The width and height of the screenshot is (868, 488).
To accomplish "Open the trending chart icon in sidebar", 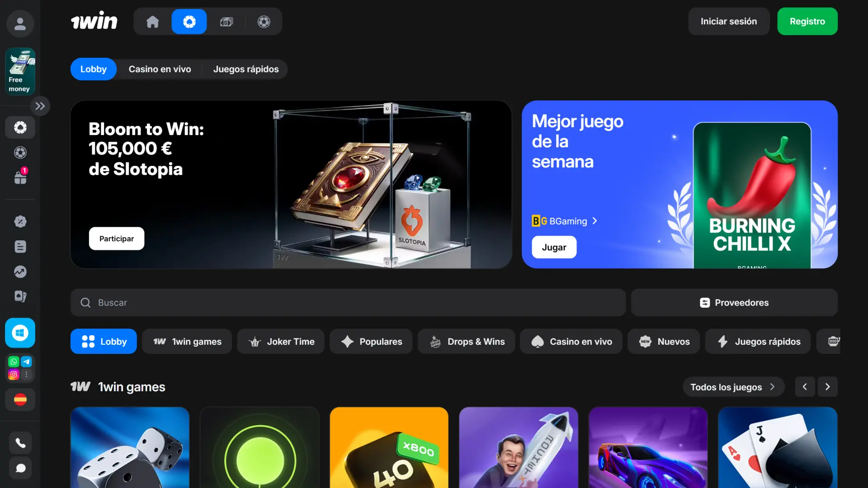I will click(20, 272).
